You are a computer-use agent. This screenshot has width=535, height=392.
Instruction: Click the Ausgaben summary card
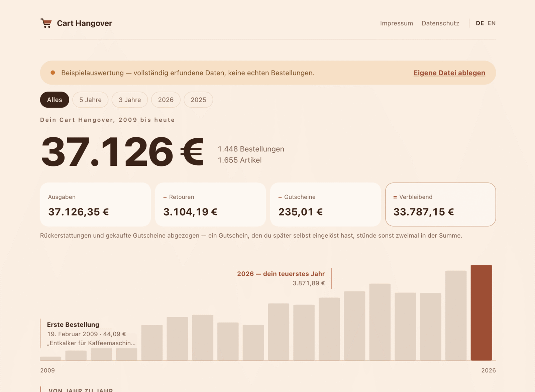pos(95,205)
